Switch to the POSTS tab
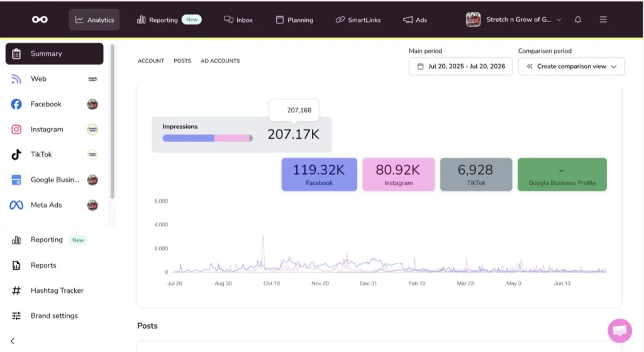The width and height of the screenshot is (644, 352). (182, 61)
